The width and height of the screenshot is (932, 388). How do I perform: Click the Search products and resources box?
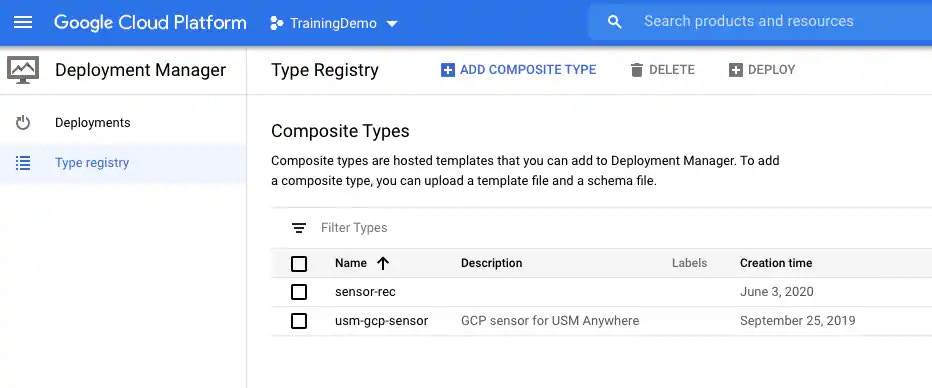[760, 22]
